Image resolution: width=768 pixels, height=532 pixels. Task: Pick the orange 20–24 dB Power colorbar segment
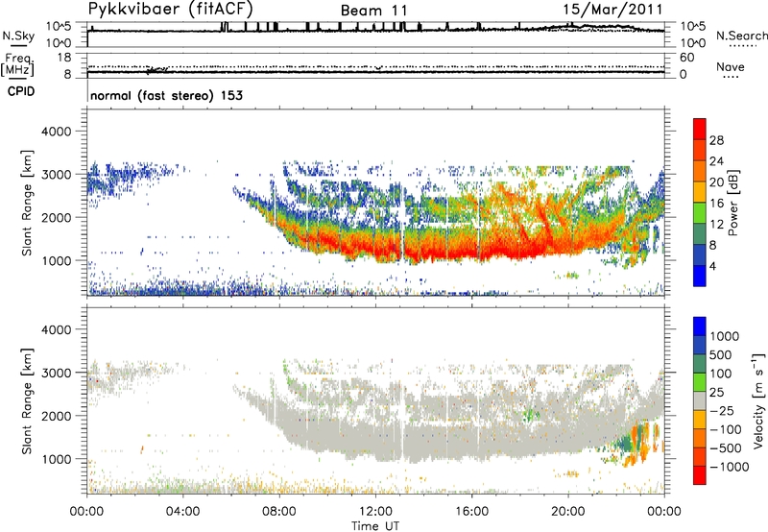click(x=700, y=171)
